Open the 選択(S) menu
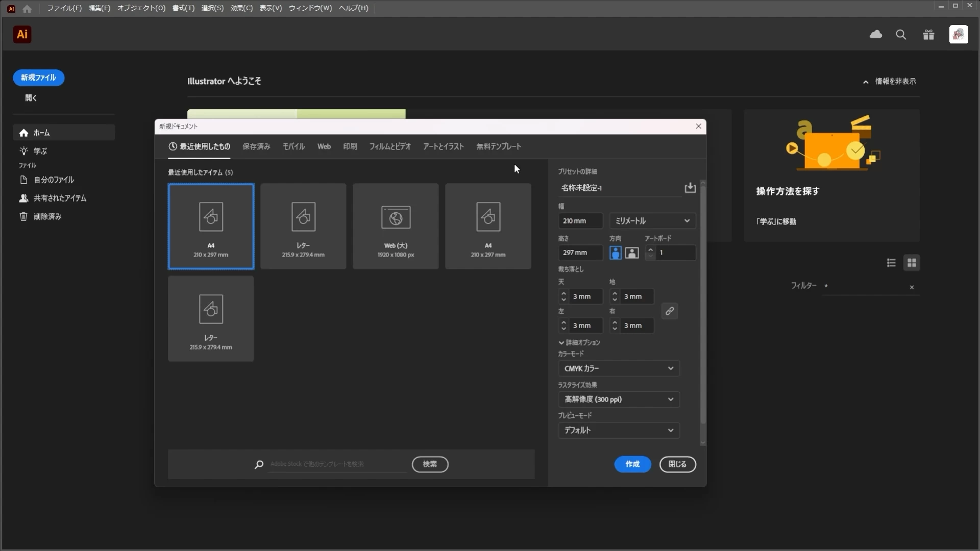The width and height of the screenshot is (980, 551). tap(212, 8)
